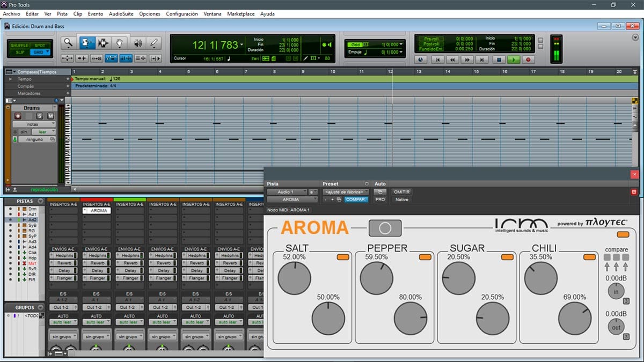Toggle the zoom toggle icon below Zoomer

click(x=68, y=58)
